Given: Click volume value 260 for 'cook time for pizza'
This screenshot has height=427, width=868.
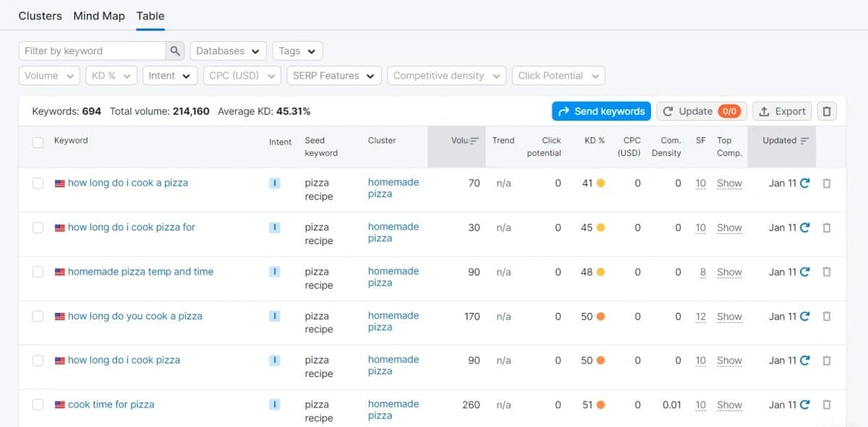Looking at the screenshot, I should tap(471, 405).
